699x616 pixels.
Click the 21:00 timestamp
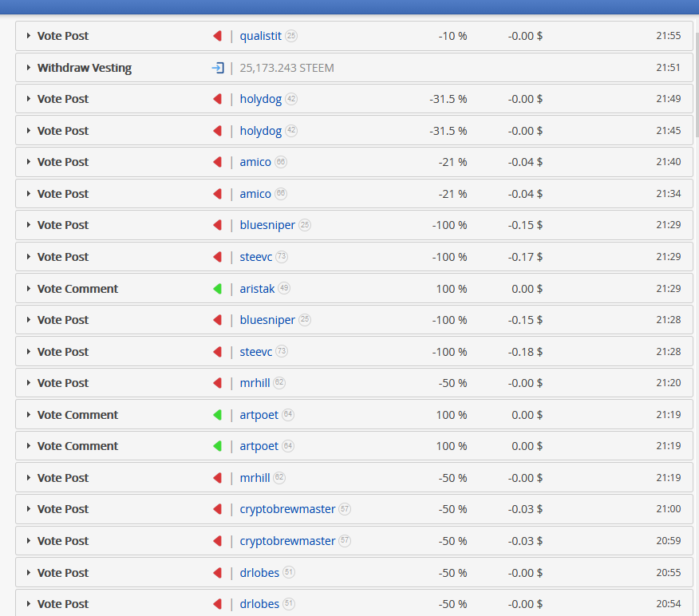668,508
